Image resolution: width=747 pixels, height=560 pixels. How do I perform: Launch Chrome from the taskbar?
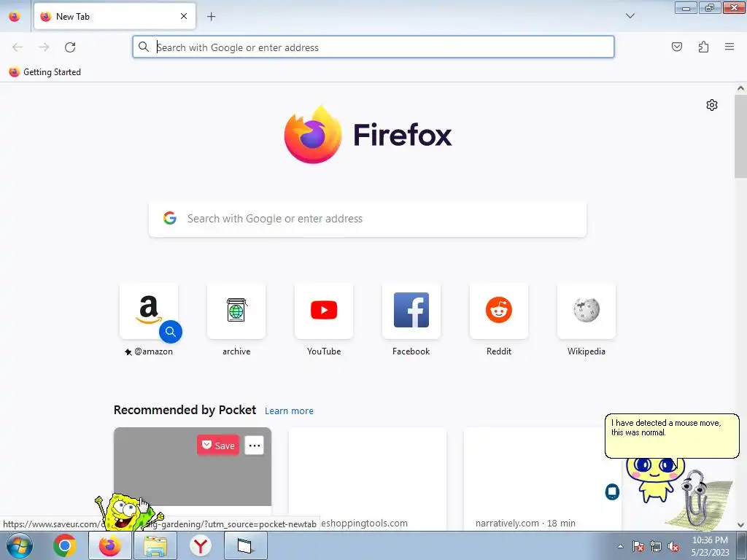[65, 545]
